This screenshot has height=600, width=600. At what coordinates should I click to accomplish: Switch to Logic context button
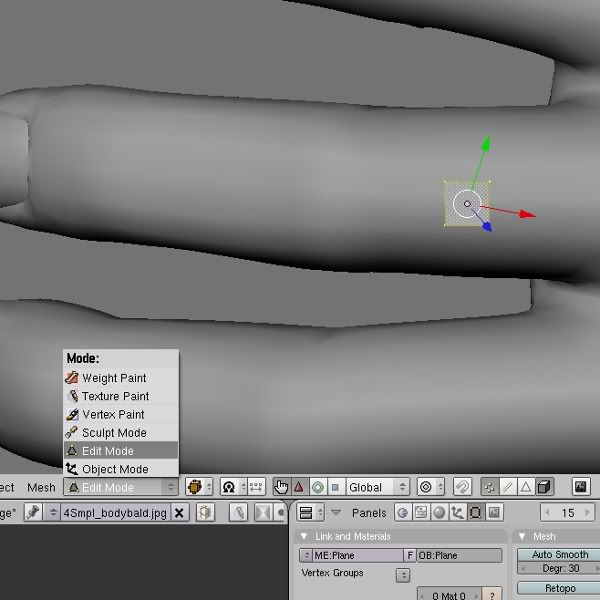(x=403, y=513)
